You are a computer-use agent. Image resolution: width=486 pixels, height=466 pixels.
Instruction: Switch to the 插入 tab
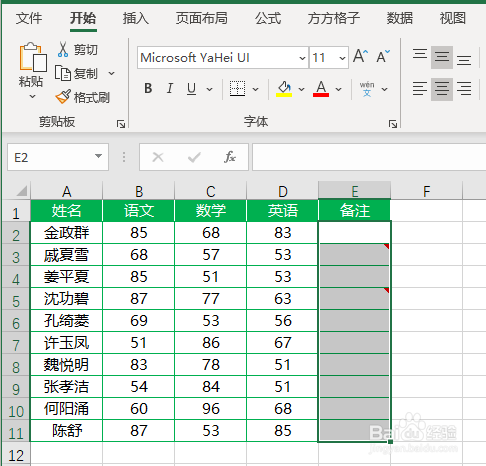tap(136, 18)
